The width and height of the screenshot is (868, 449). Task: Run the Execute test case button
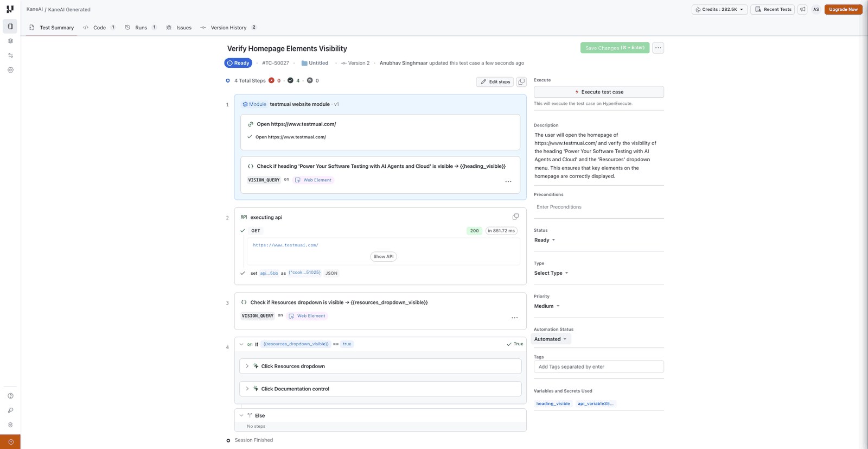(x=599, y=92)
